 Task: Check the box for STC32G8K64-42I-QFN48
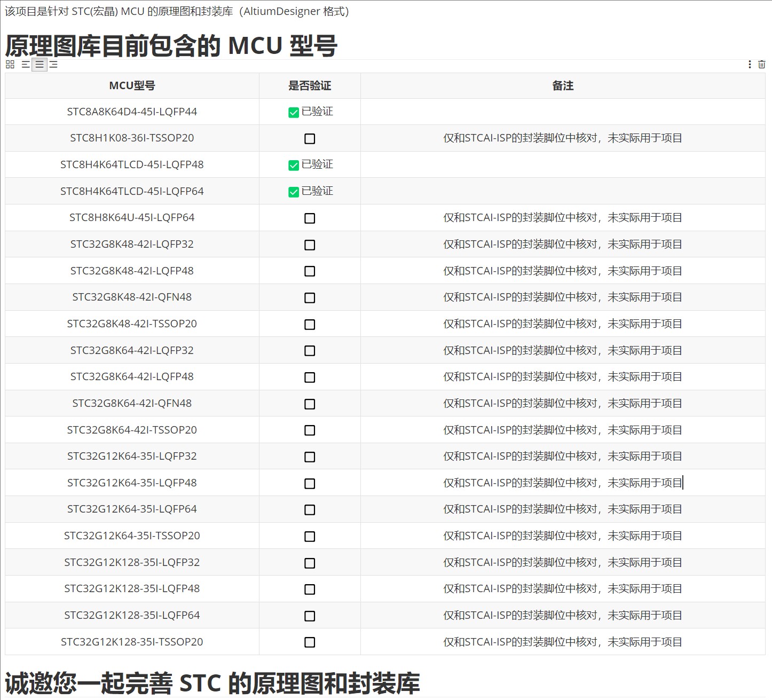[310, 404]
